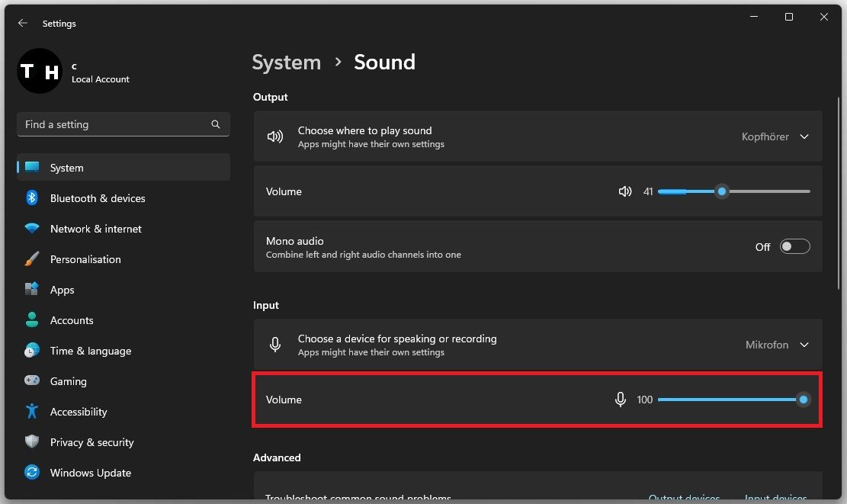The image size is (847, 504).
Task: Click the Bluetooth & devices icon
Action: coord(32,198)
